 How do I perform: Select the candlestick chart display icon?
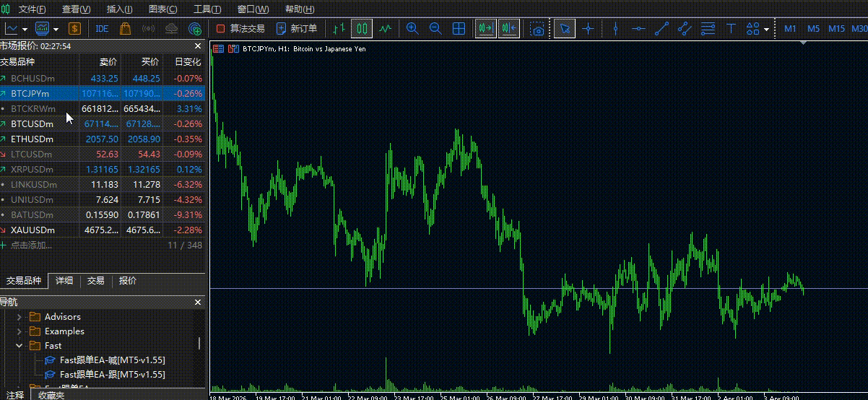(363, 29)
